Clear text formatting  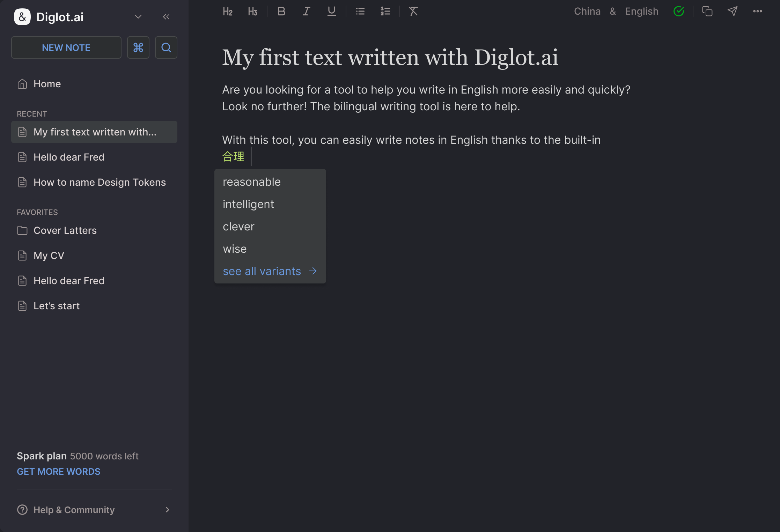pyautogui.click(x=413, y=11)
